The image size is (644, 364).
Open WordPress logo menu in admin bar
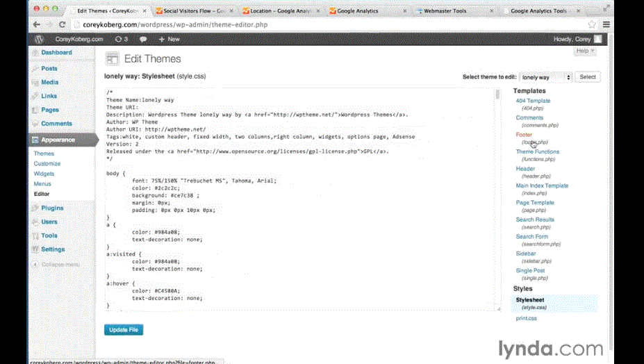(39, 40)
